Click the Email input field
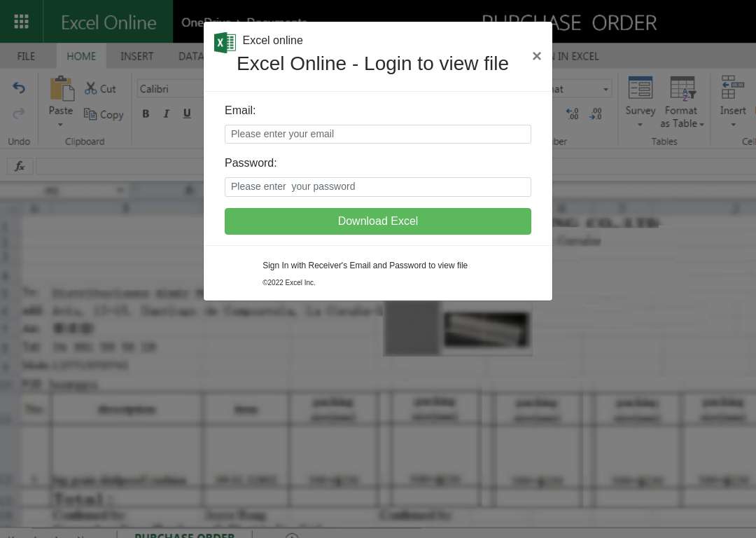The height and width of the screenshot is (538, 756). click(377, 134)
